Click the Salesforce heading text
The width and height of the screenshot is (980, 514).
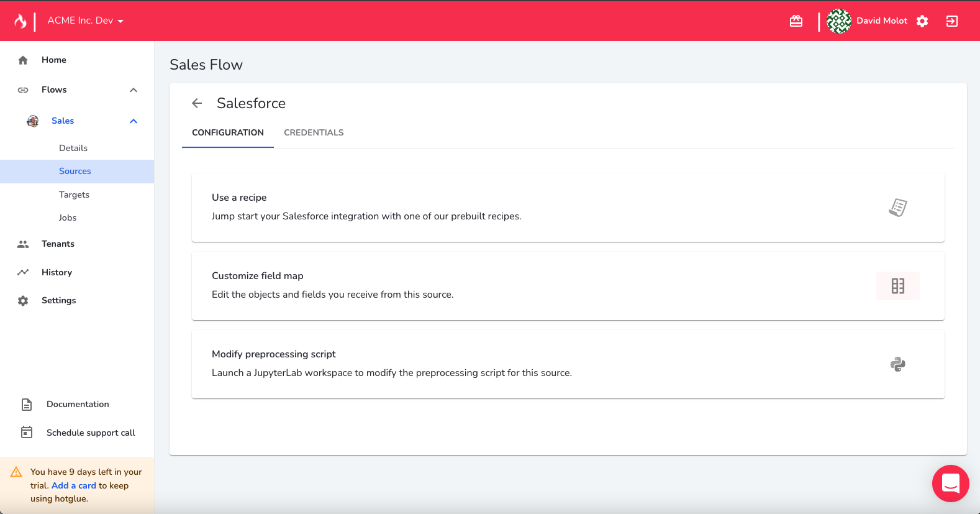point(252,103)
